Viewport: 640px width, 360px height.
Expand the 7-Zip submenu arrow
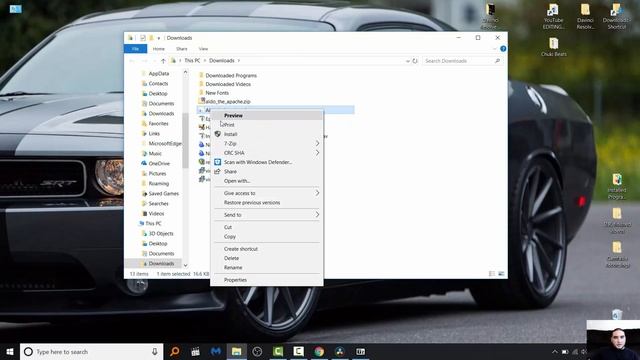click(x=317, y=143)
